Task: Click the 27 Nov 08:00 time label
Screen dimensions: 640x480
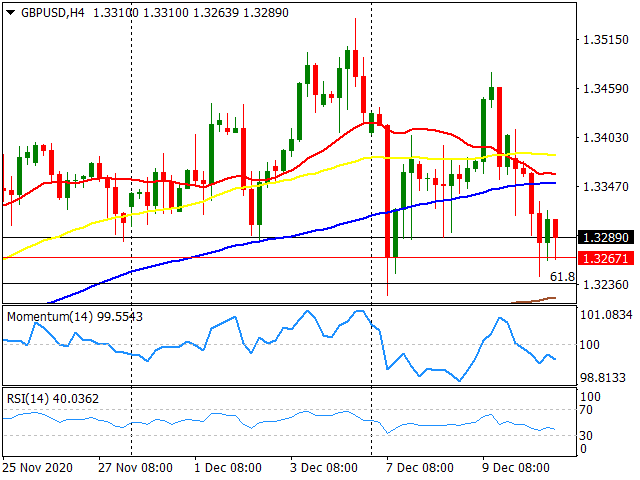Action: [135, 467]
